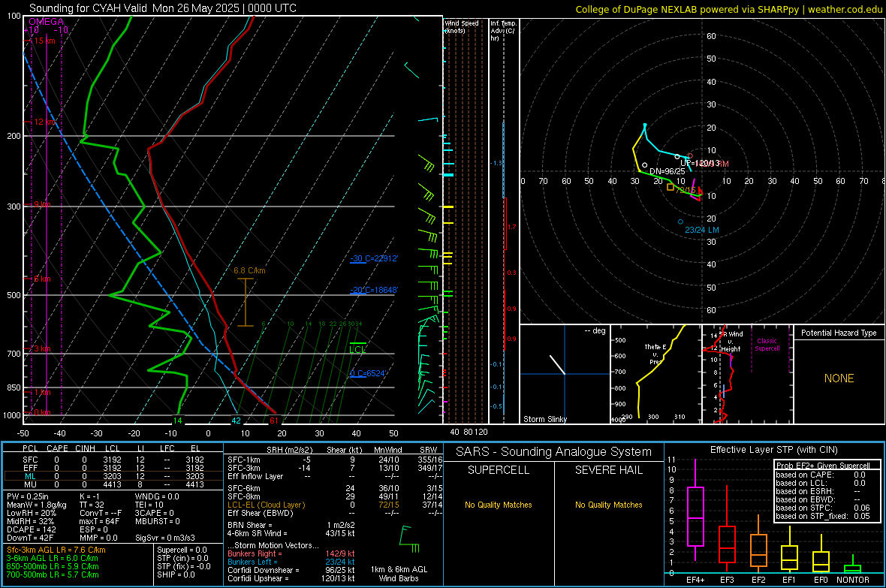The image size is (886, 588).
Task: Click the 'SR Wind v. Height' plot label
Action: 731,342
